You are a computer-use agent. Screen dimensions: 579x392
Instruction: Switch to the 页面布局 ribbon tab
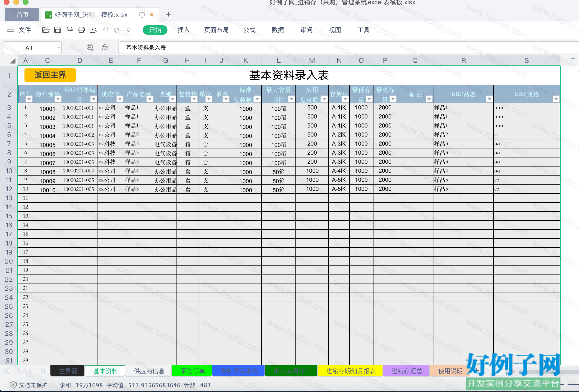click(x=216, y=30)
